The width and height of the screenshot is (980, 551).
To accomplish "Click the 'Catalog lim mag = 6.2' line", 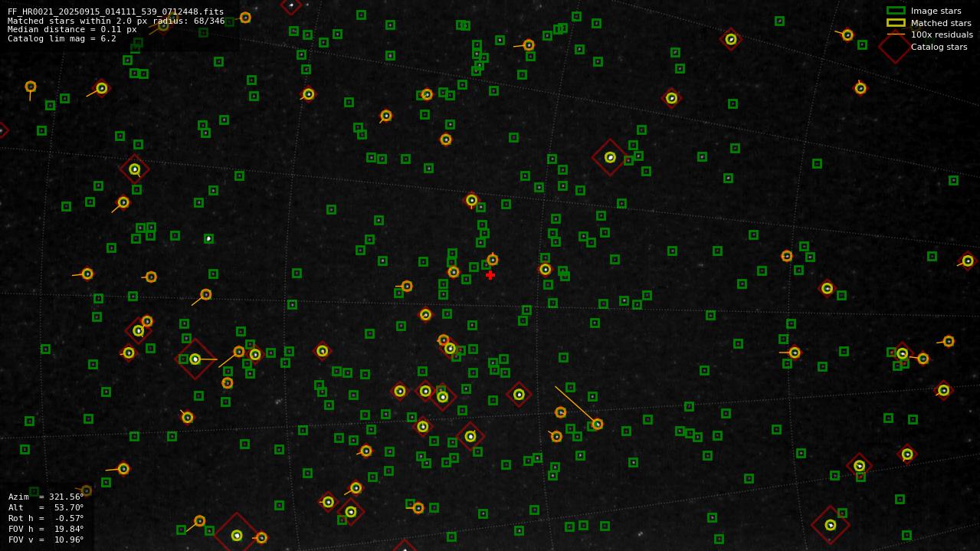I will pyautogui.click(x=62, y=38).
